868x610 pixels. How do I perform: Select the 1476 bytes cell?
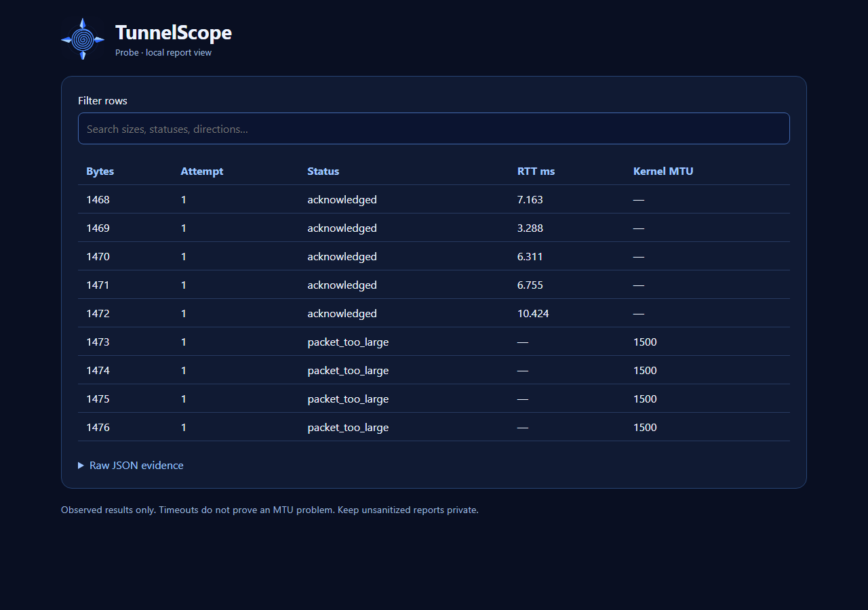click(98, 428)
